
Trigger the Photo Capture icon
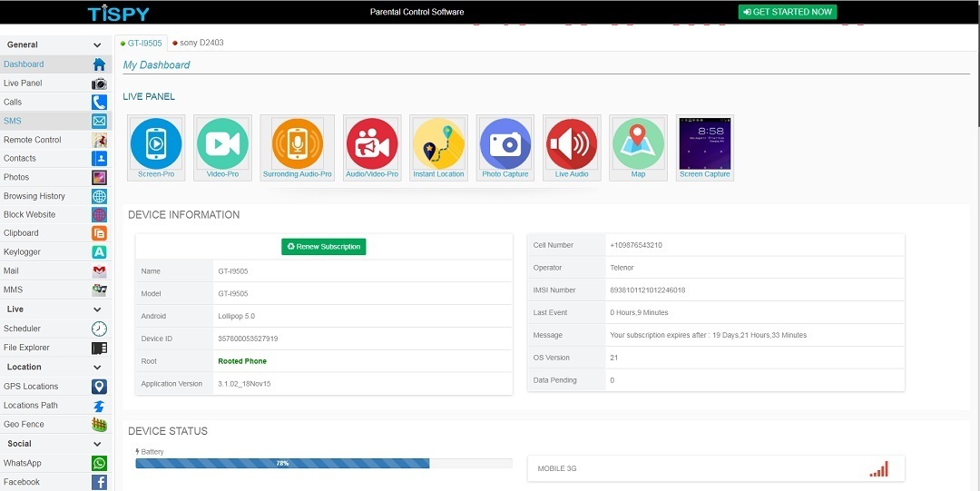(505, 144)
